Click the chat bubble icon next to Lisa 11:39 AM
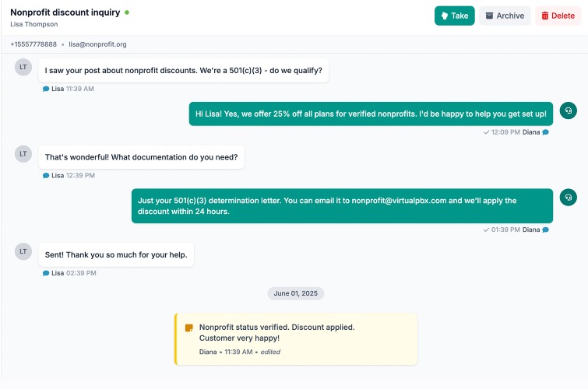Image resolution: width=588 pixels, height=389 pixels. click(x=46, y=89)
